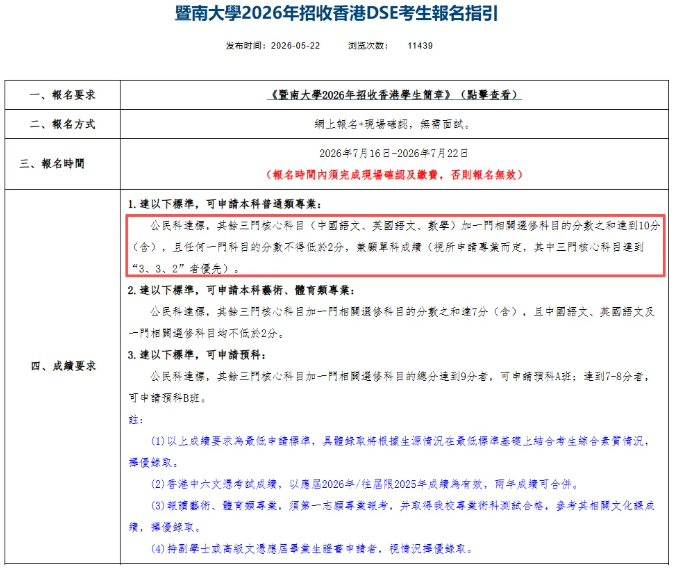This screenshot has height=569, width=674.
Task: Click the line 可申請預科B班
Action: 168,398
